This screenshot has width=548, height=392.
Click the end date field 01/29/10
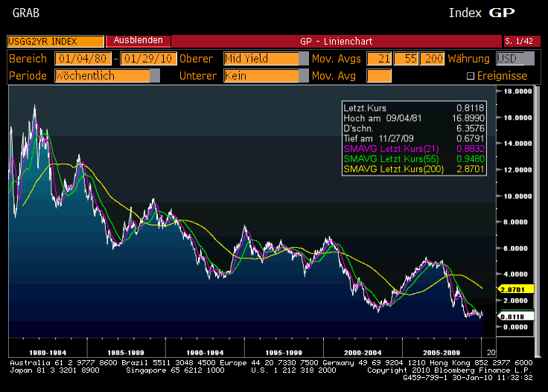pyautogui.click(x=148, y=59)
